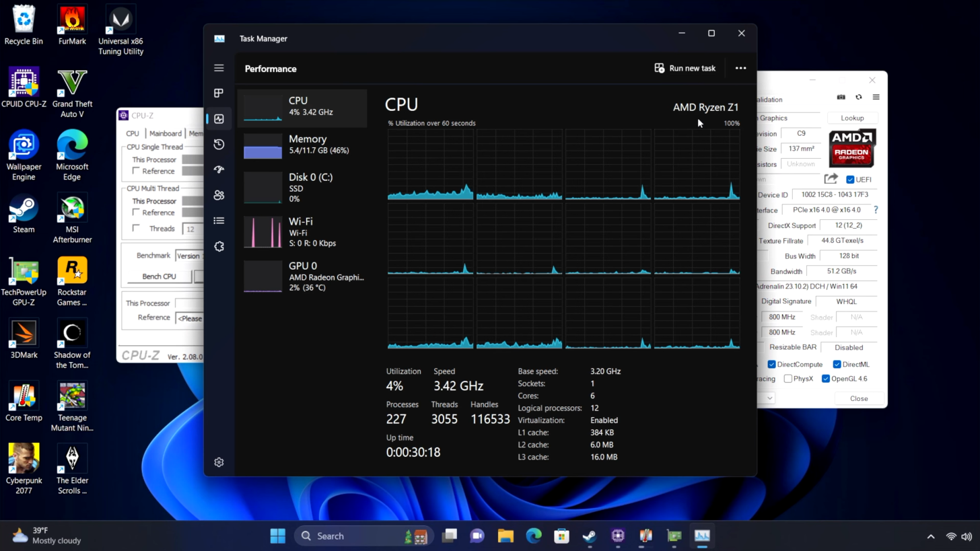Open Task Manager settings gear
Image resolution: width=980 pixels, height=551 pixels.
219,462
